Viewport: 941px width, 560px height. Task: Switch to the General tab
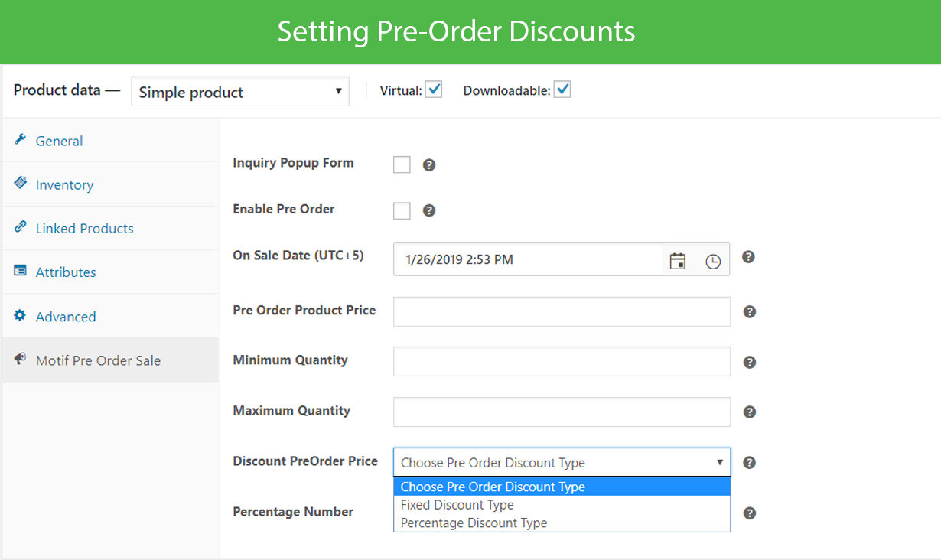(x=110, y=141)
